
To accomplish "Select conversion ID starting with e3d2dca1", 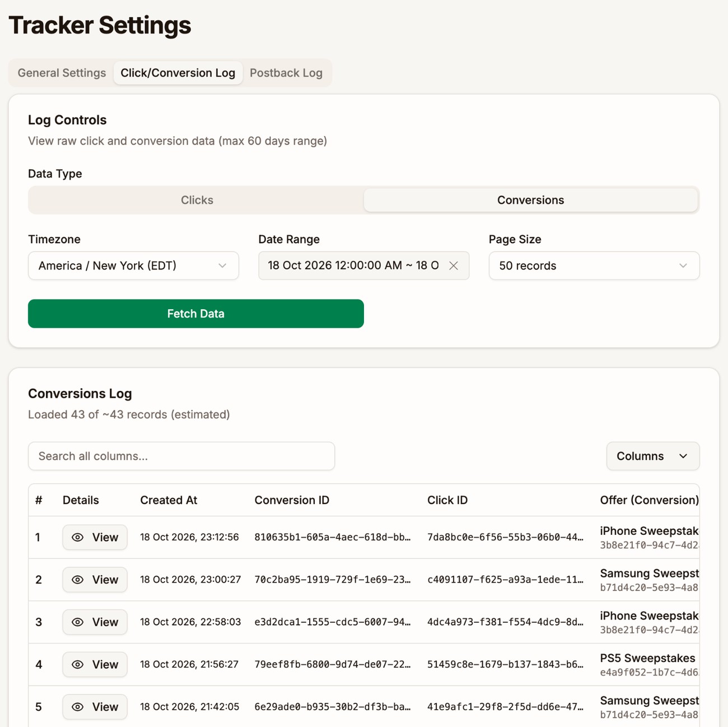I will tap(333, 622).
